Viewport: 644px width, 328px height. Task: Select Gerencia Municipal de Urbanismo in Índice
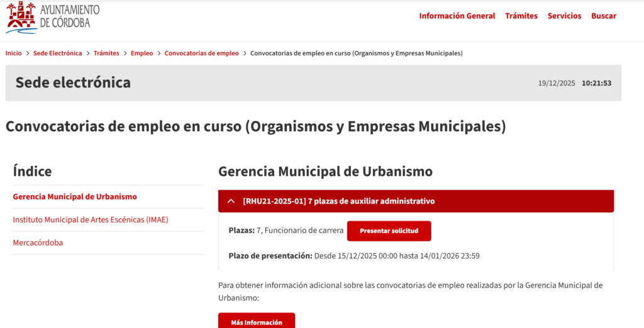(x=75, y=197)
